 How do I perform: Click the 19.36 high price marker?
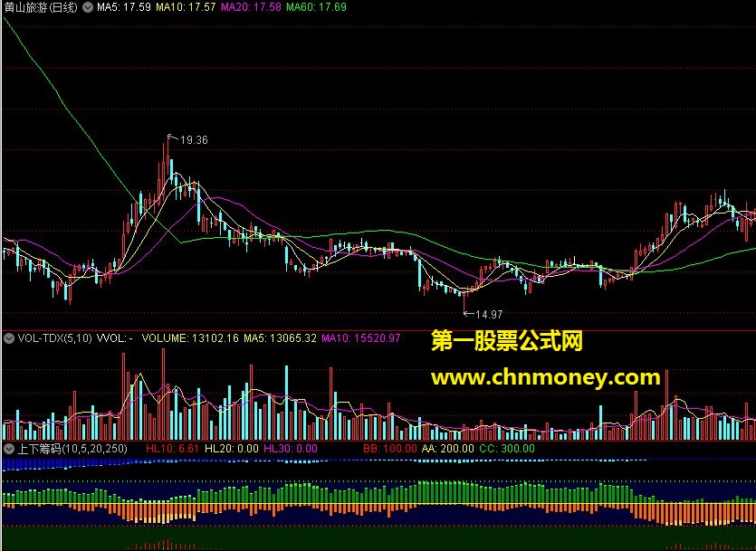coord(194,140)
